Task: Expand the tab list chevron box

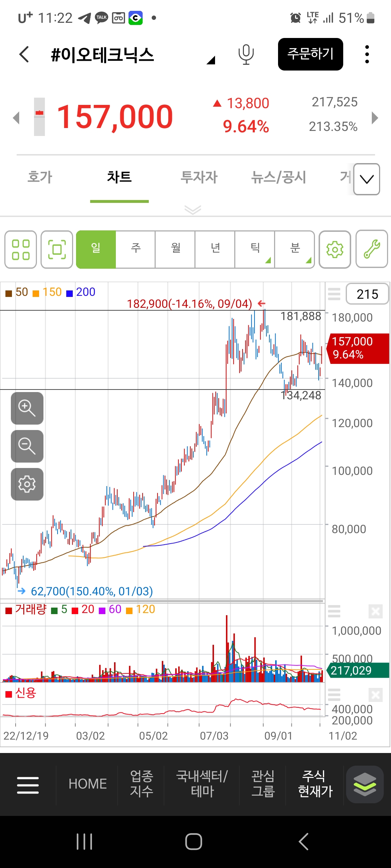Action: [367, 179]
